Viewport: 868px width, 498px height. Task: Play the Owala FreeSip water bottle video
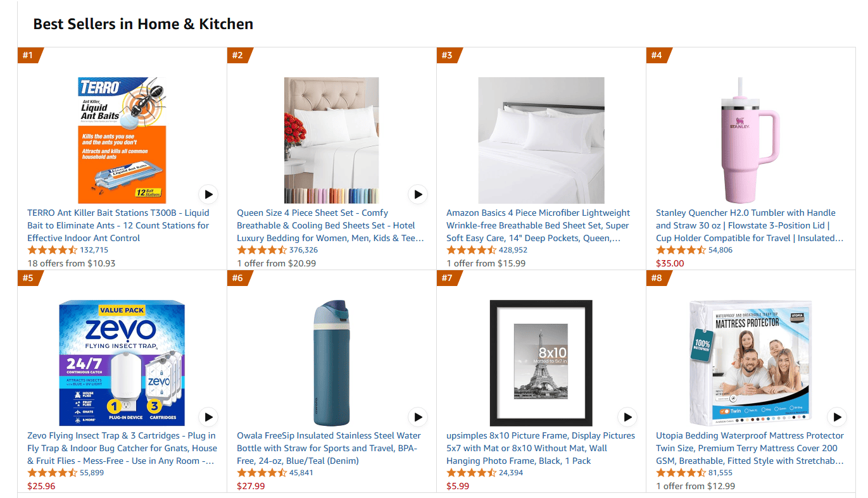[418, 417]
